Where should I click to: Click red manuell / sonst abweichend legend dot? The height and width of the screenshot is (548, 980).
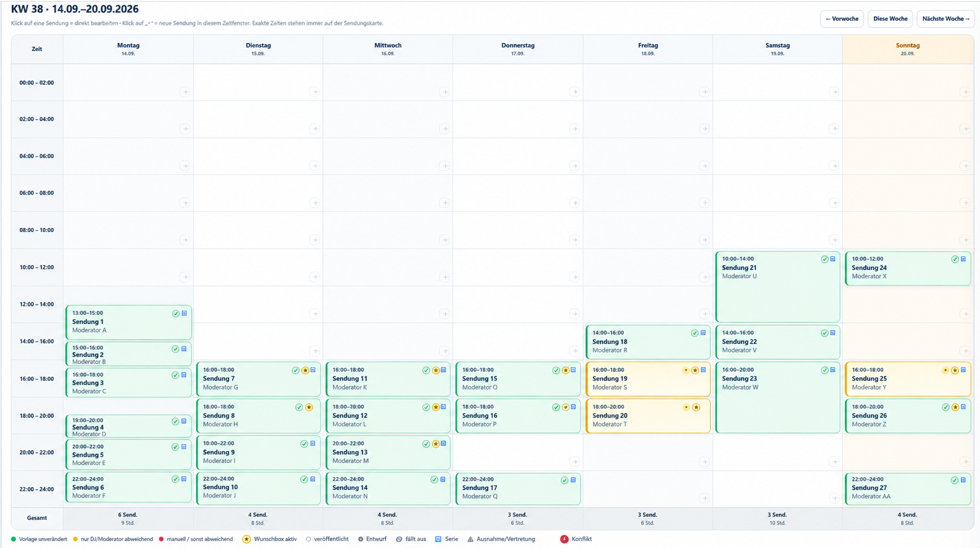pyautogui.click(x=161, y=539)
